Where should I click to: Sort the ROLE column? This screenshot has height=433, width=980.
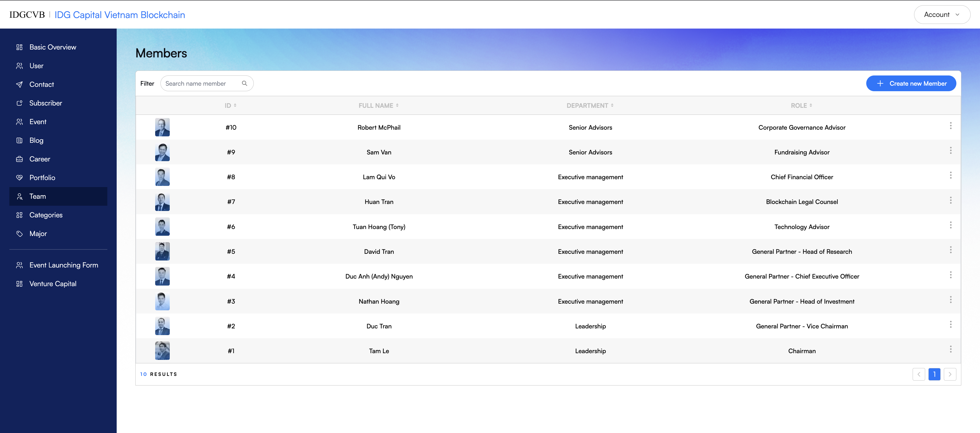tap(801, 105)
